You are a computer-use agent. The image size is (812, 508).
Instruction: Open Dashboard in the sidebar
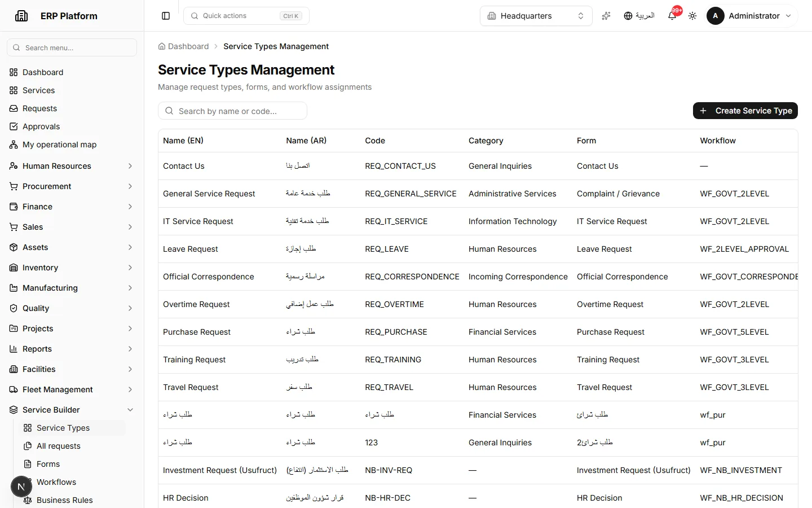click(x=72, y=72)
